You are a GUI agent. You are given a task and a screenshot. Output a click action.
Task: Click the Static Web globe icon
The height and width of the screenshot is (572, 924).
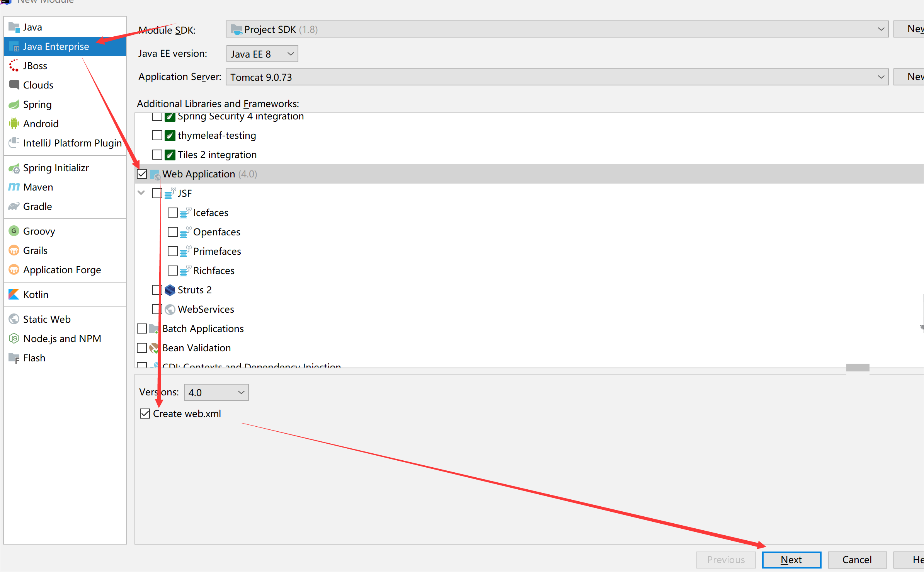coord(14,319)
